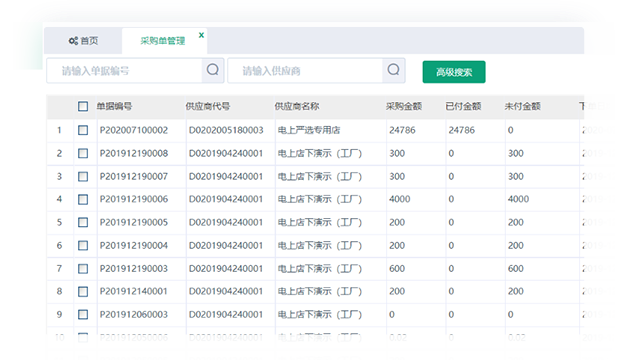Click unpaid amount 600 in row 7

pyautogui.click(x=516, y=269)
